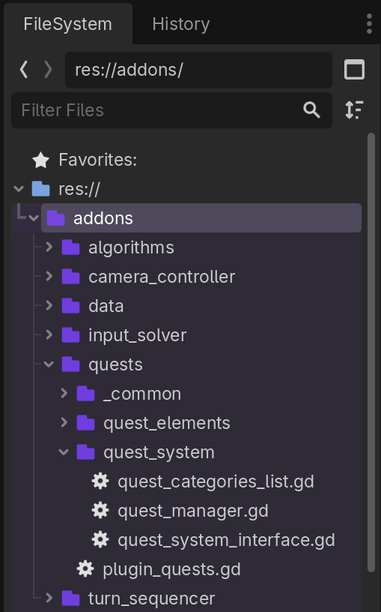Select the addons folder label
381x612 pixels.
103,218
